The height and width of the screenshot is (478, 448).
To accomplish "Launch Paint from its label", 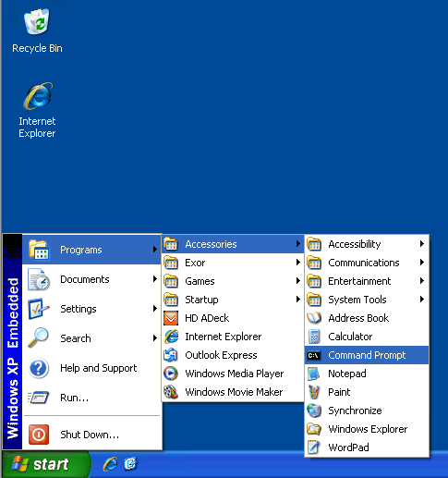I will click(x=339, y=392).
